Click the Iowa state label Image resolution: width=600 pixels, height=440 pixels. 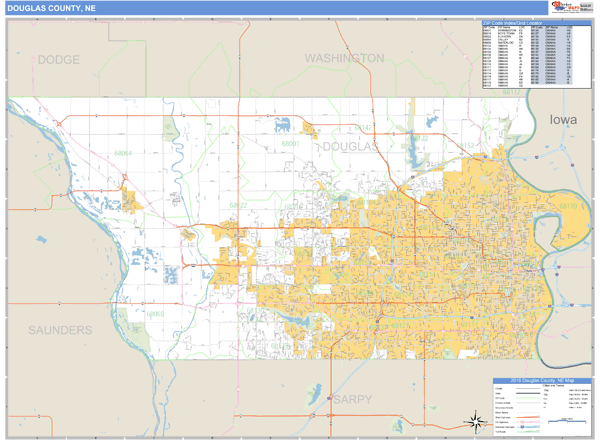tap(563, 120)
